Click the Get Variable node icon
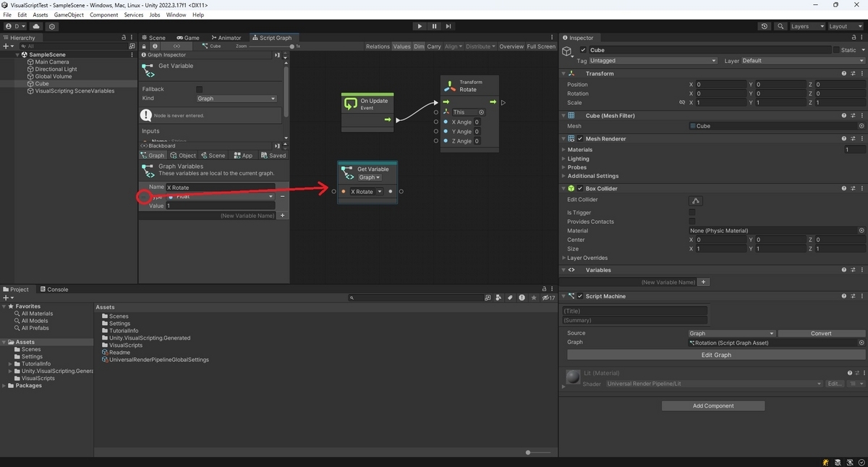The image size is (868, 467). (347, 172)
